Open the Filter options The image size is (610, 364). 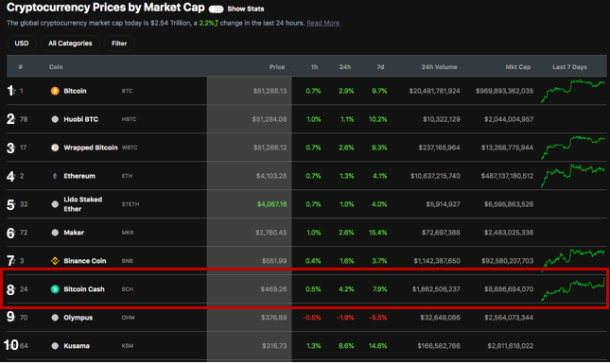click(119, 43)
